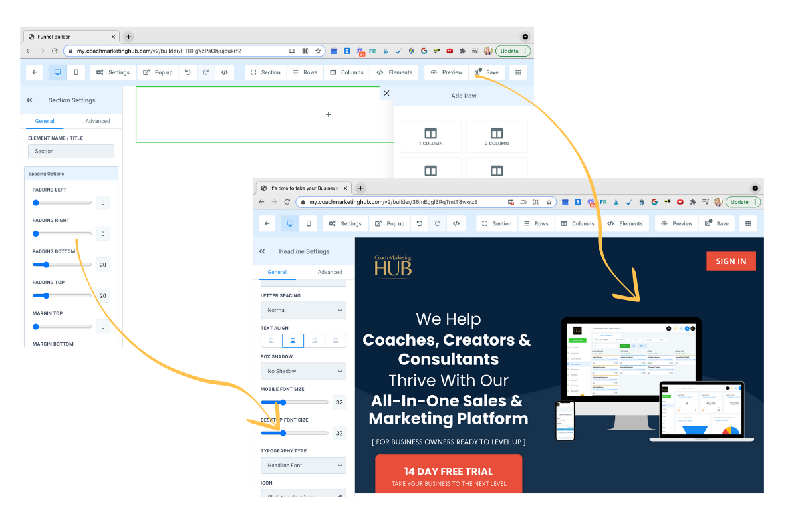
Task: Open new tab in Headline Settings browser window
Action: [x=360, y=188]
